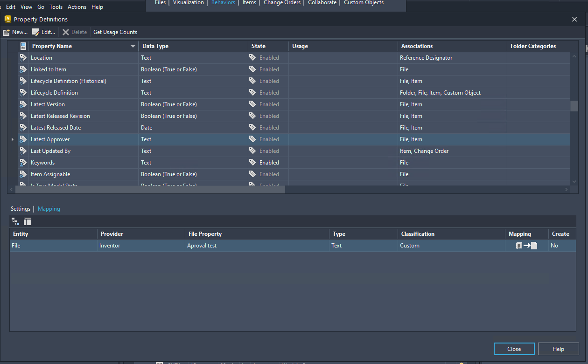
Task: Click the Enabled state tag for Keywords
Action: click(x=252, y=163)
